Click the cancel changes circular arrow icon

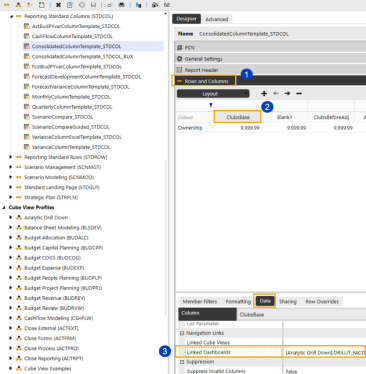click(x=82, y=5)
